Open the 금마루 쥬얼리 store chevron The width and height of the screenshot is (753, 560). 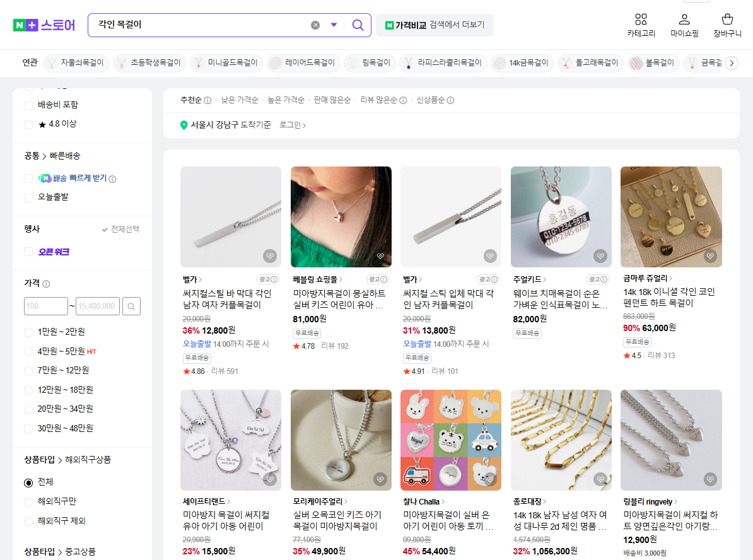point(670,279)
